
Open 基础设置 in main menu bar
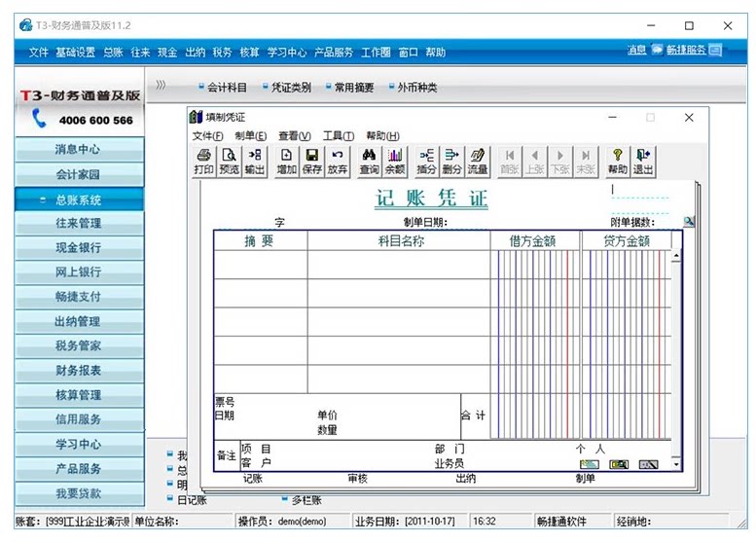[x=75, y=53]
